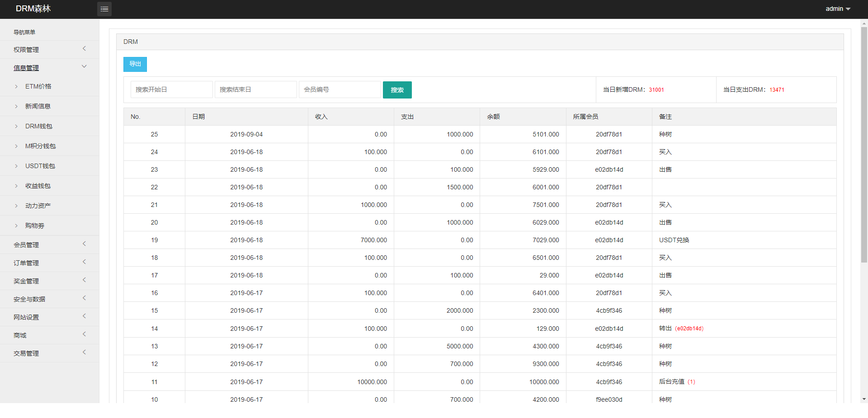
Task: Click expense 1500.000 in row 22
Action: pos(460,187)
